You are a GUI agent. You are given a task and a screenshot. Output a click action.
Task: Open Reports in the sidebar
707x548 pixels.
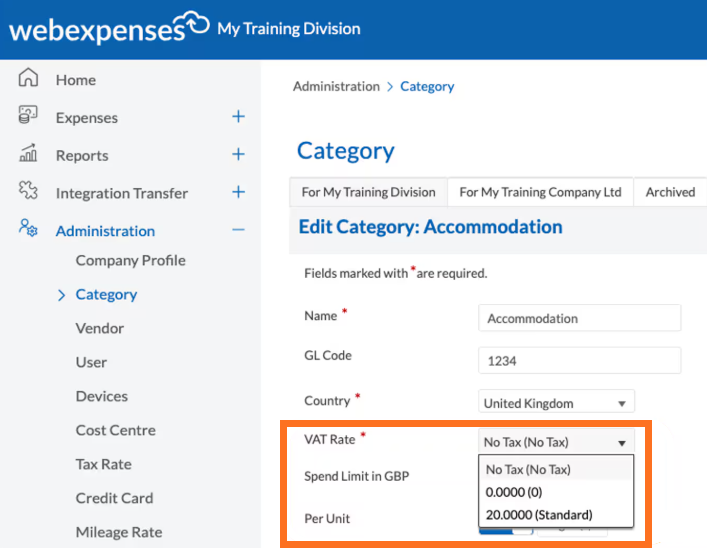coord(82,156)
